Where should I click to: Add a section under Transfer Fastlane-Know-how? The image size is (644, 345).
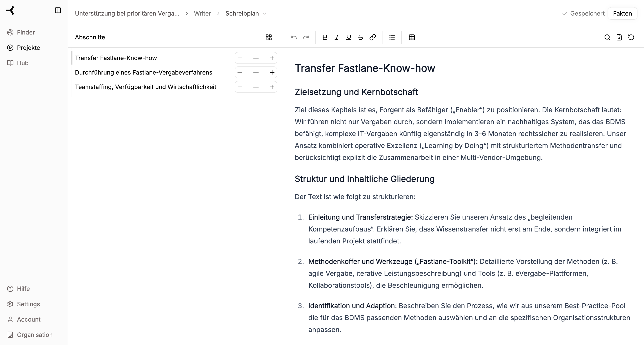tap(272, 58)
